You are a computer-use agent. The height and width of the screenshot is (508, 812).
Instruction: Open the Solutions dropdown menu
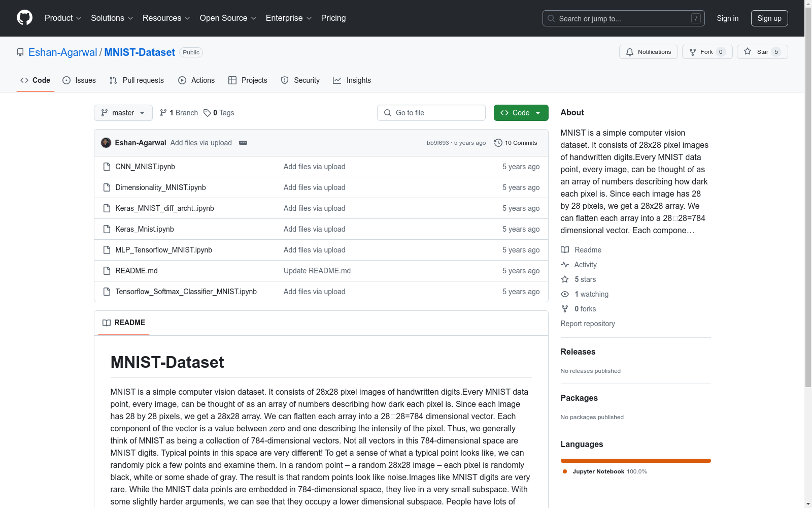pyautogui.click(x=112, y=18)
